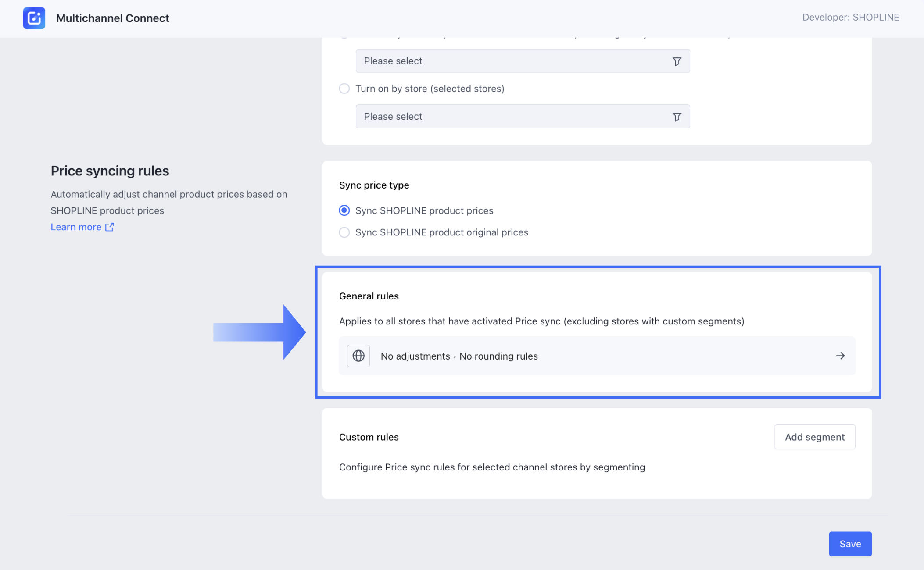Click the right arrow icon in the General rules row
Screen dimensions: 924x570
(840, 356)
